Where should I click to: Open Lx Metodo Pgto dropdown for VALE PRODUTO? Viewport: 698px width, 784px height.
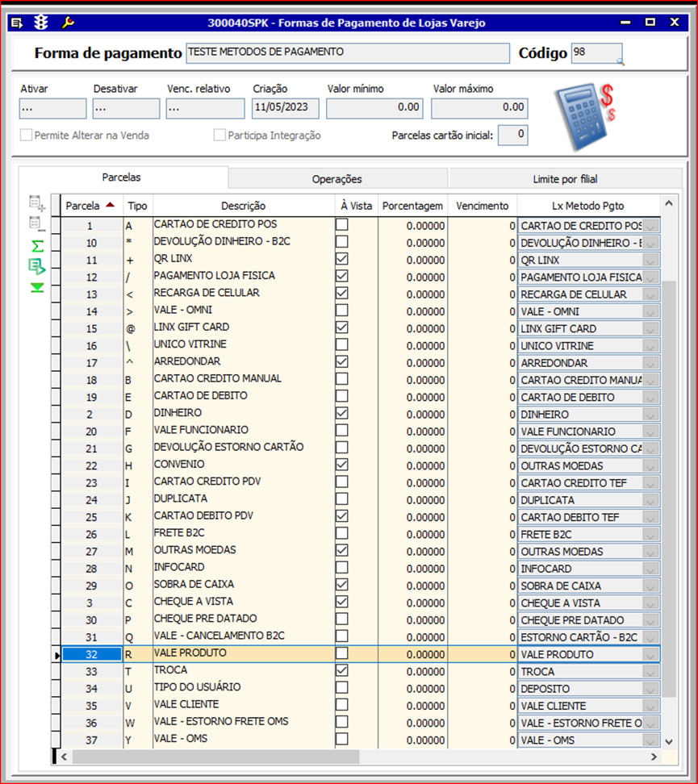(x=650, y=654)
